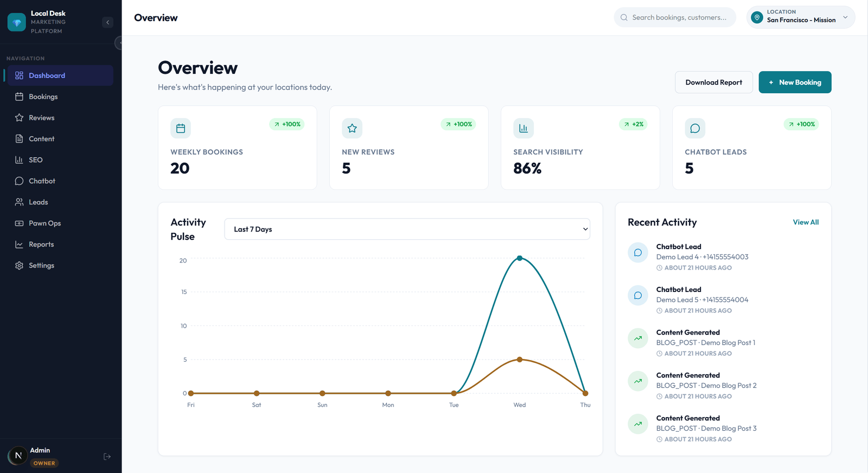868x473 pixels.
Task: Go to Pawn Ops in the sidebar
Action: 44,223
